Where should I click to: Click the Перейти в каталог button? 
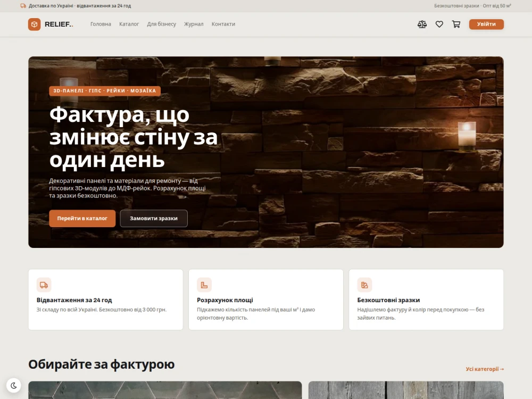tap(82, 218)
